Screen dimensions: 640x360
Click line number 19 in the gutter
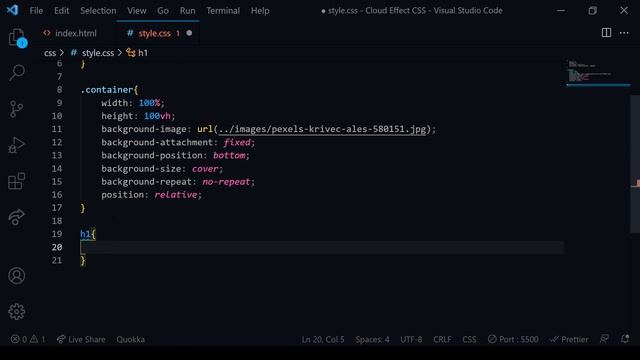pyautogui.click(x=57, y=234)
